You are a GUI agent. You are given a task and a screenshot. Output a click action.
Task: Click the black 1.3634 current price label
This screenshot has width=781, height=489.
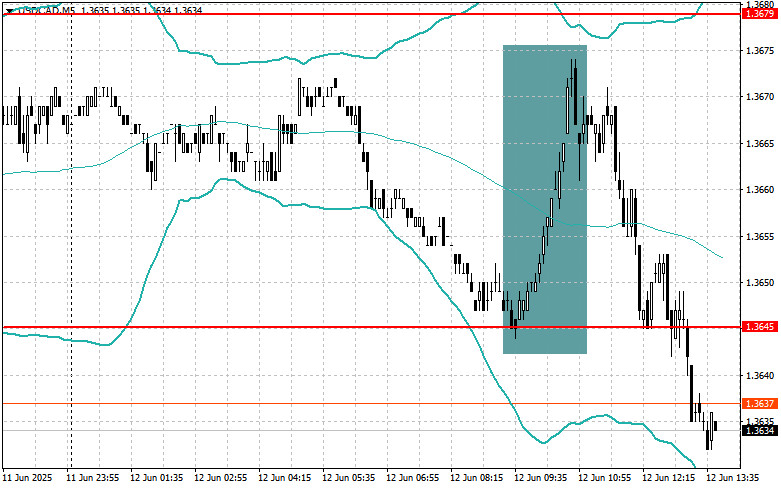760,430
